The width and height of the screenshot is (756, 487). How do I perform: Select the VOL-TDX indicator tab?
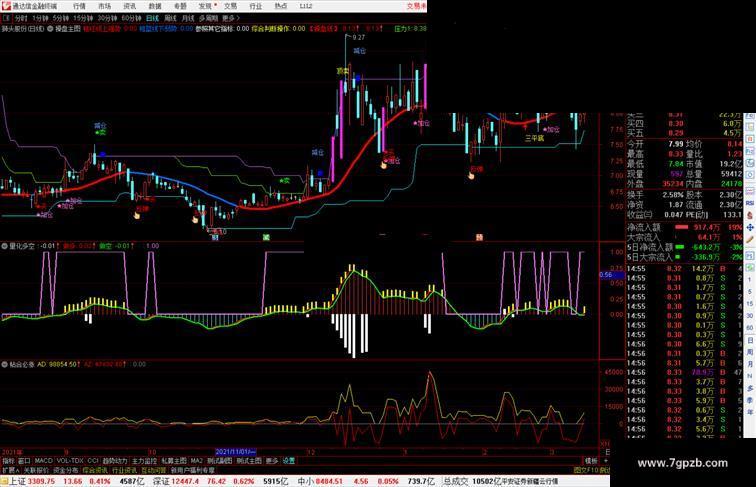pos(70,461)
